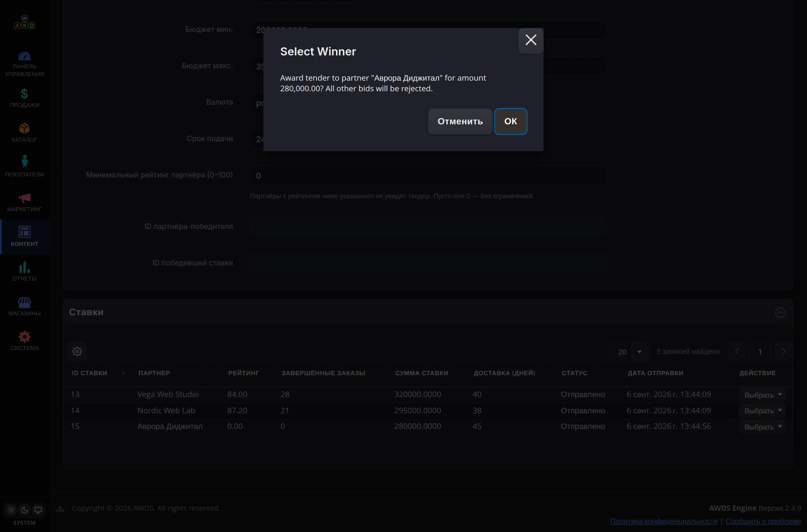
Task: Collapse the Ставки panel
Action: tap(780, 312)
